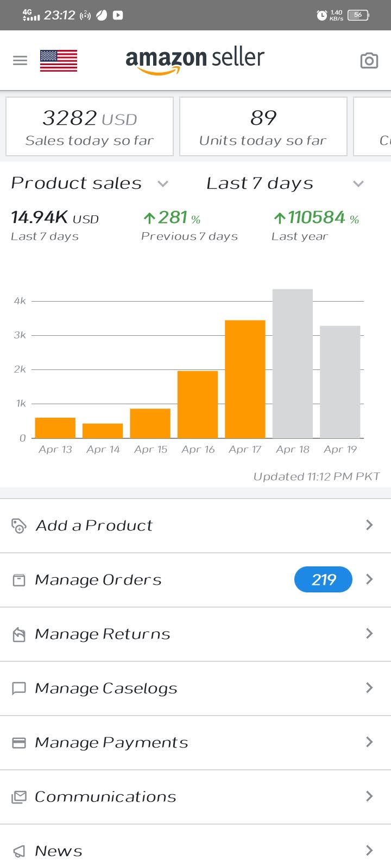Expand the Add a Product chevron
This screenshot has height=868, width=391.
point(369,525)
